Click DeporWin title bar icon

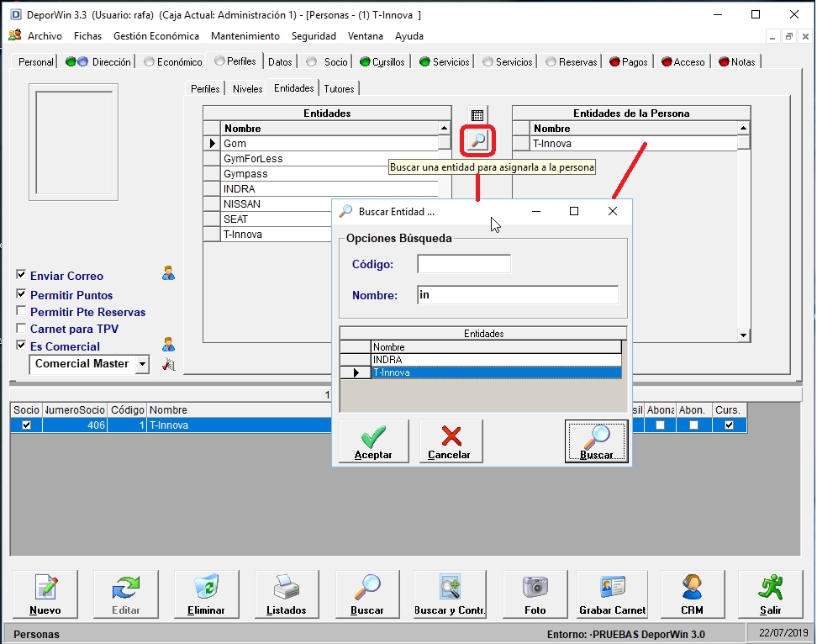pyautogui.click(x=16, y=14)
